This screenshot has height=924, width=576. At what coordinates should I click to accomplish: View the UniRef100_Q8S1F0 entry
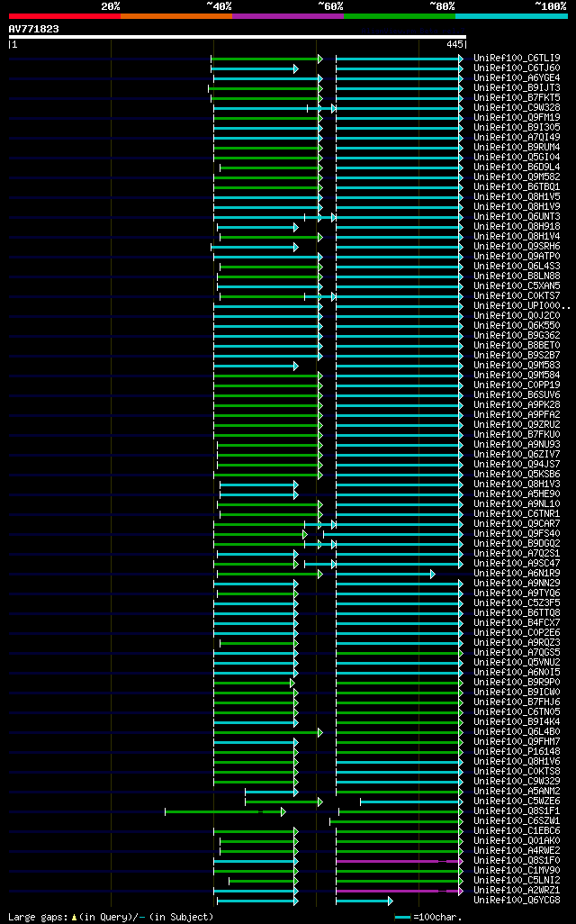(517, 860)
